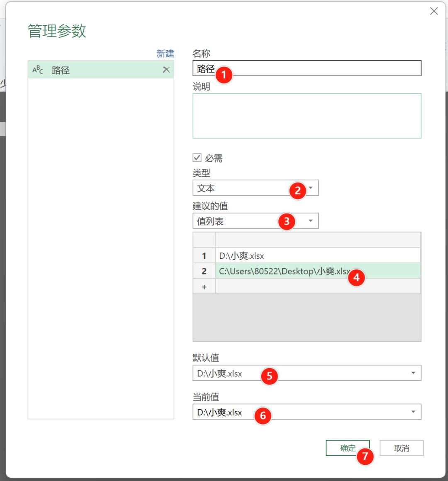Click the 新建 link to create a parameter

coord(165,53)
